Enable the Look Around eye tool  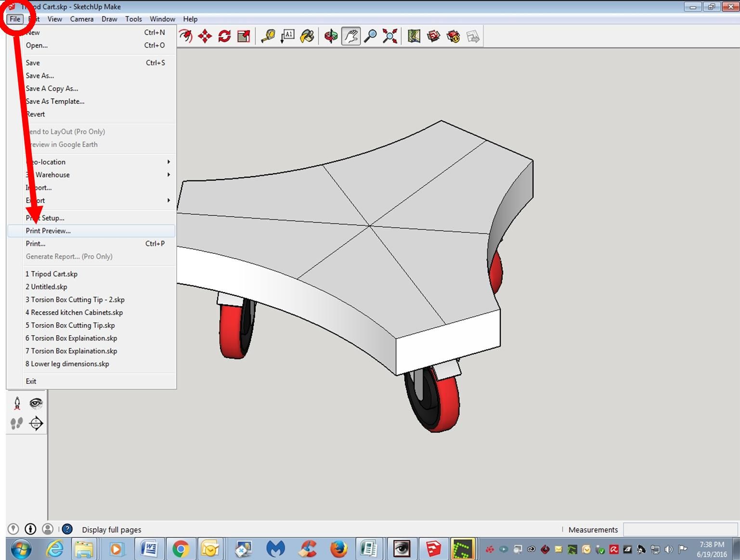35,404
